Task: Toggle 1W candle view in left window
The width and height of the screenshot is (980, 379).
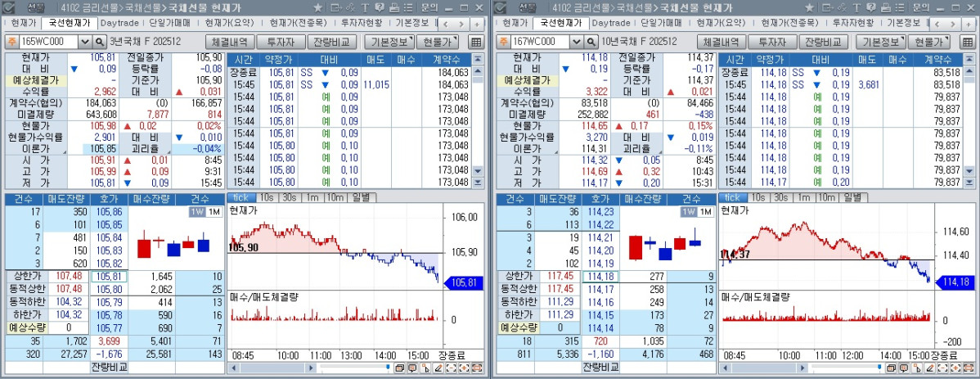Action: click(x=197, y=212)
